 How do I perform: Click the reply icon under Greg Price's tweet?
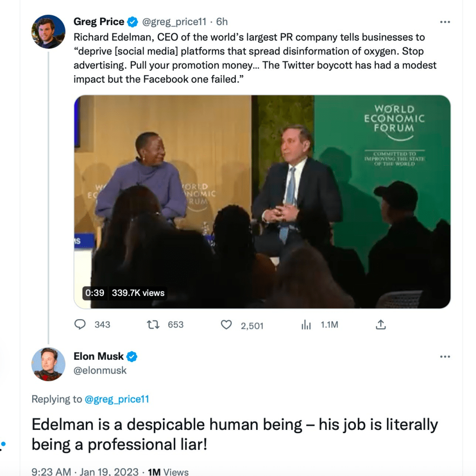[x=81, y=324]
